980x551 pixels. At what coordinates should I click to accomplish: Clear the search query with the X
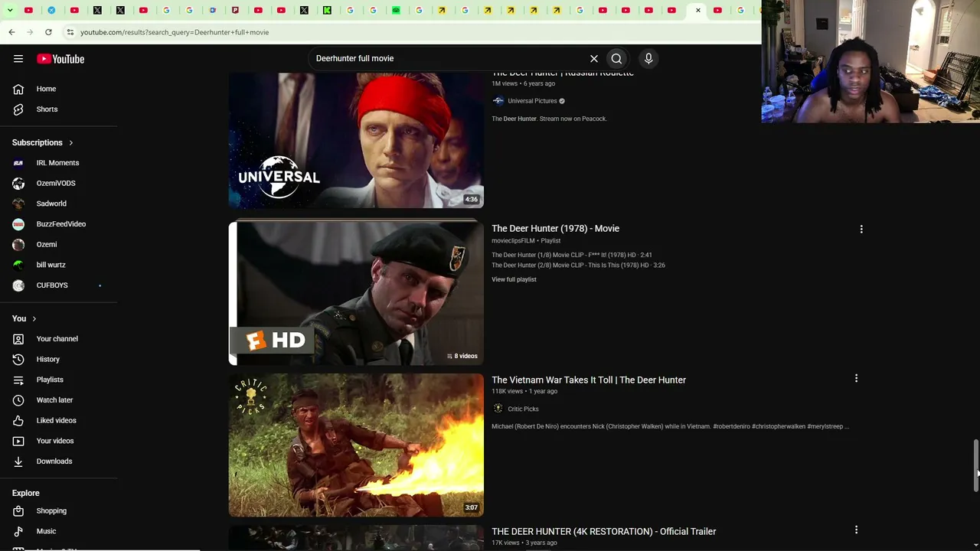[x=593, y=58]
